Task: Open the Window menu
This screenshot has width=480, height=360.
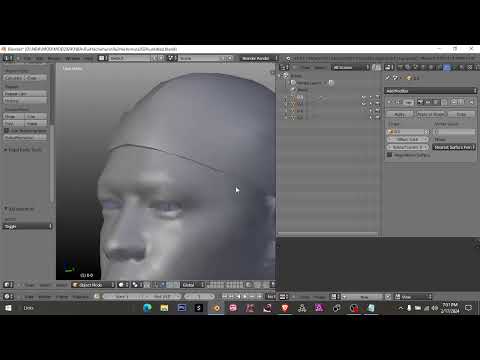Action: point(72,58)
